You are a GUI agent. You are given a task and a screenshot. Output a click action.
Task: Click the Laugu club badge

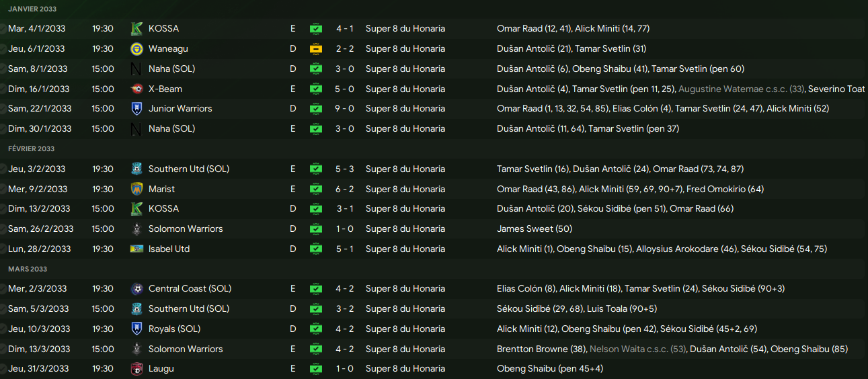point(136,369)
